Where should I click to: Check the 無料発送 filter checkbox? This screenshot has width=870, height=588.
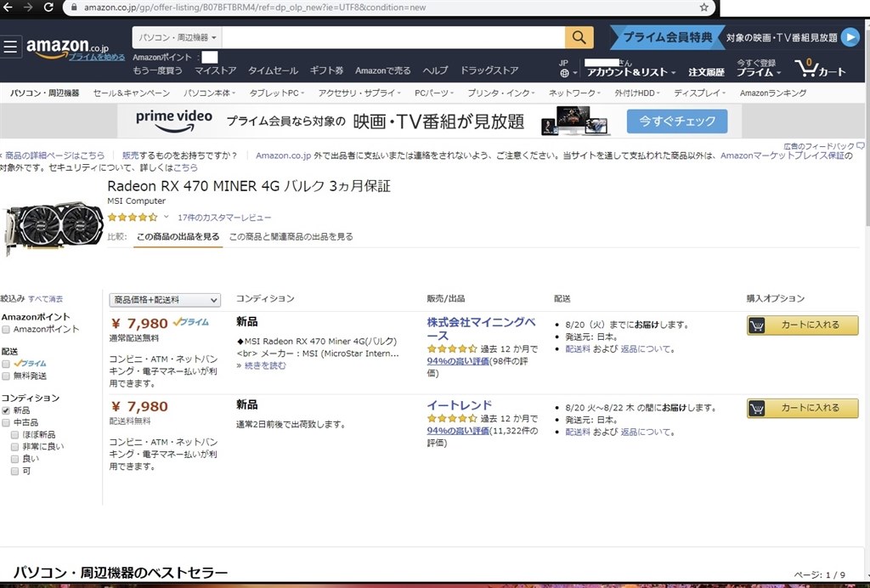pos(6,376)
